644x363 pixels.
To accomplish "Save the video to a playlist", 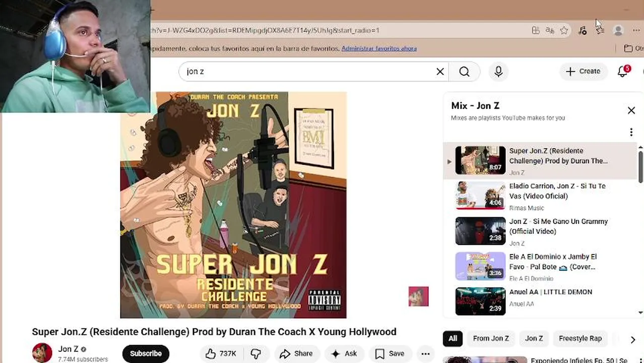I will [x=390, y=353].
